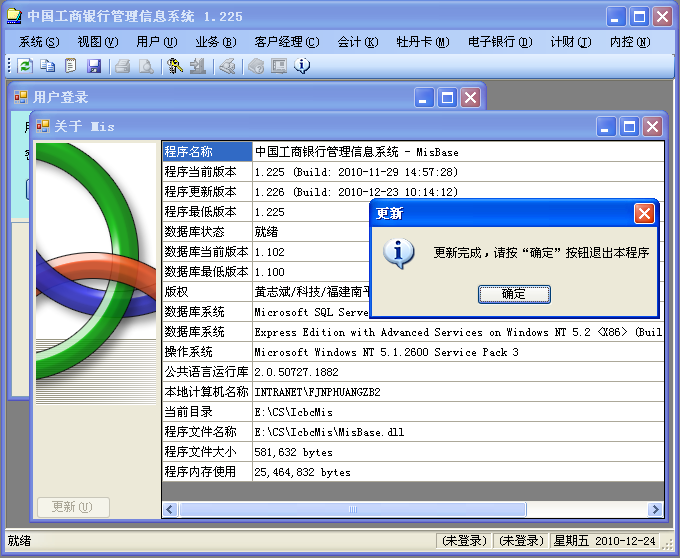The height and width of the screenshot is (558, 680).
Task: Open the 电子银行(D) menu
Action: (x=500, y=42)
